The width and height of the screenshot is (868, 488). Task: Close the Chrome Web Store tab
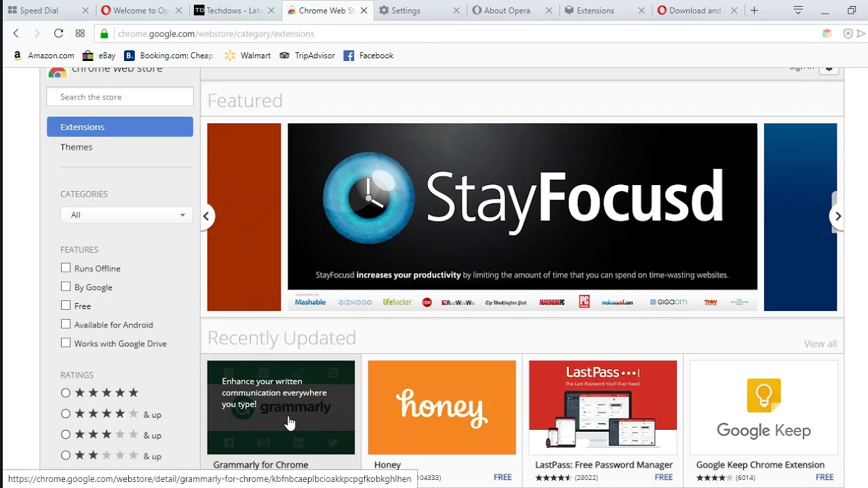pyautogui.click(x=364, y=10)
